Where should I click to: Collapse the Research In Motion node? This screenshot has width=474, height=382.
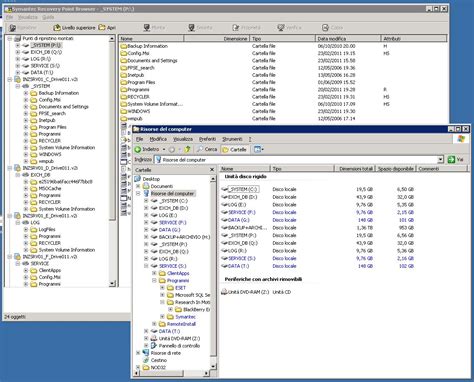[162, 302]
